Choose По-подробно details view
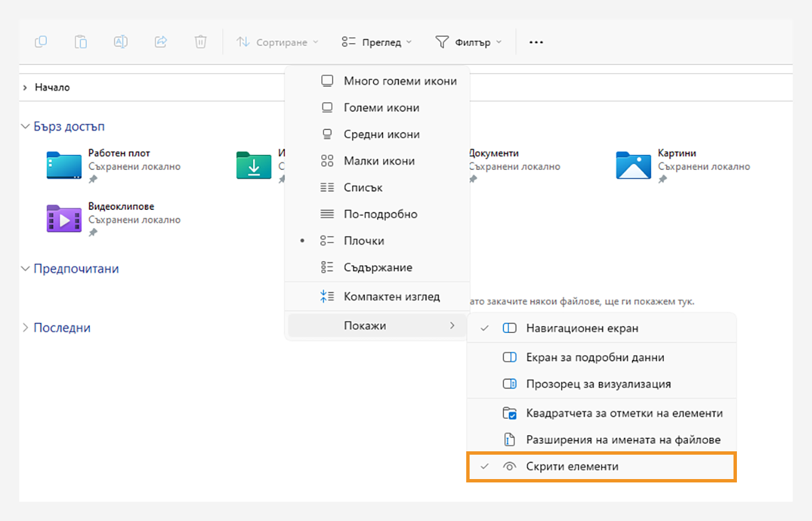Image resolution: width=812 pixels, height=521 pixels. click(x=380, y=214)
